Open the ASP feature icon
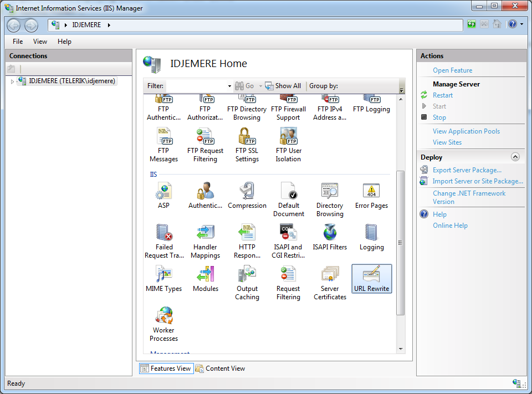The image size is (532, 394). click(x=163, y=196)
